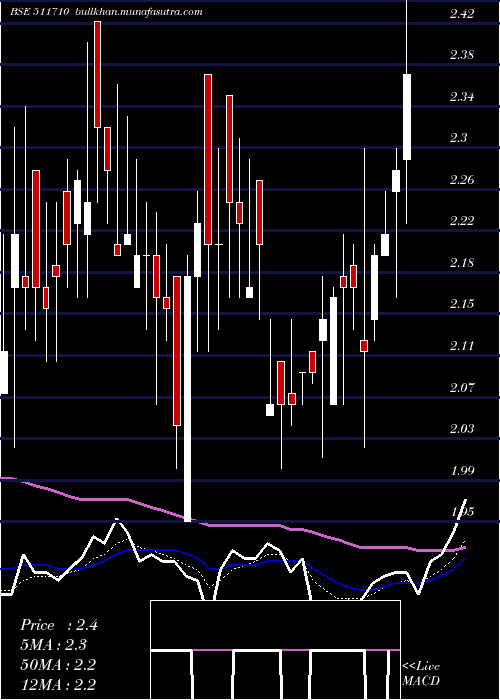Click the 2.03 price axis label
The width and height of the screenshot is (500, 700).
[x=462, y=429]
